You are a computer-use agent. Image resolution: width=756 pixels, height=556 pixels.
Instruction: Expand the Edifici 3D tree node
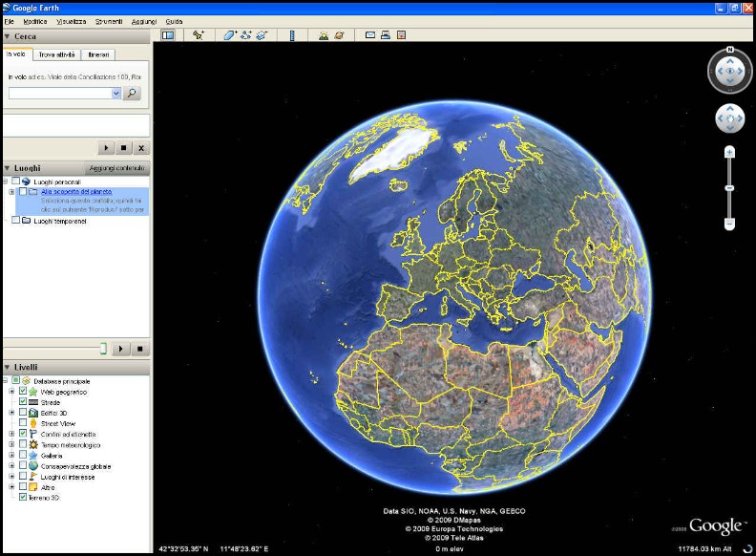pos(11,413)
